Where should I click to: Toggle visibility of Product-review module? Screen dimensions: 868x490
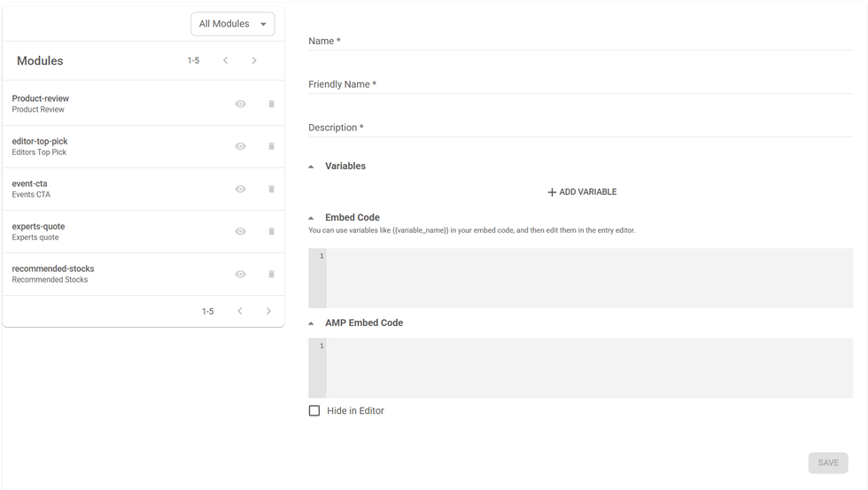pyautogui.click(x=240, y=104)
